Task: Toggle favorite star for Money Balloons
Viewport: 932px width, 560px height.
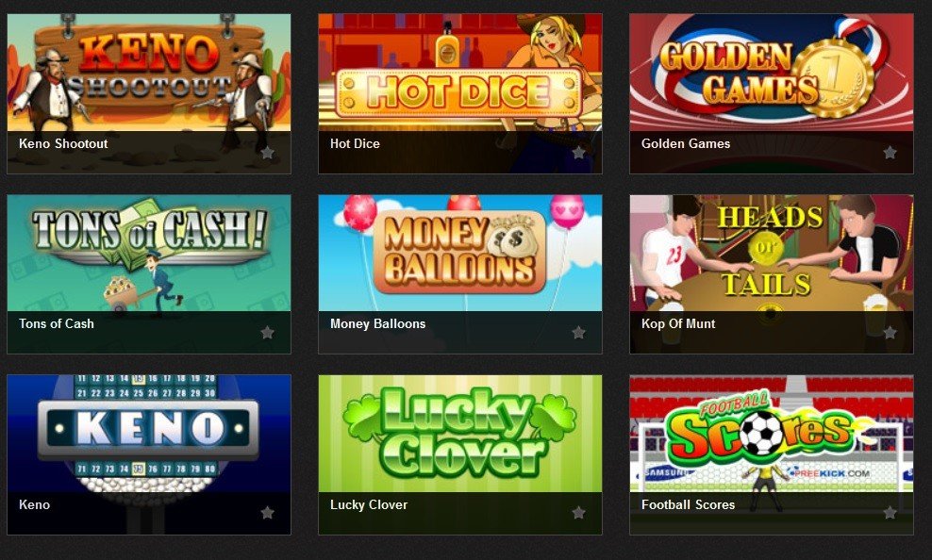Action: [x=578, y=333]
